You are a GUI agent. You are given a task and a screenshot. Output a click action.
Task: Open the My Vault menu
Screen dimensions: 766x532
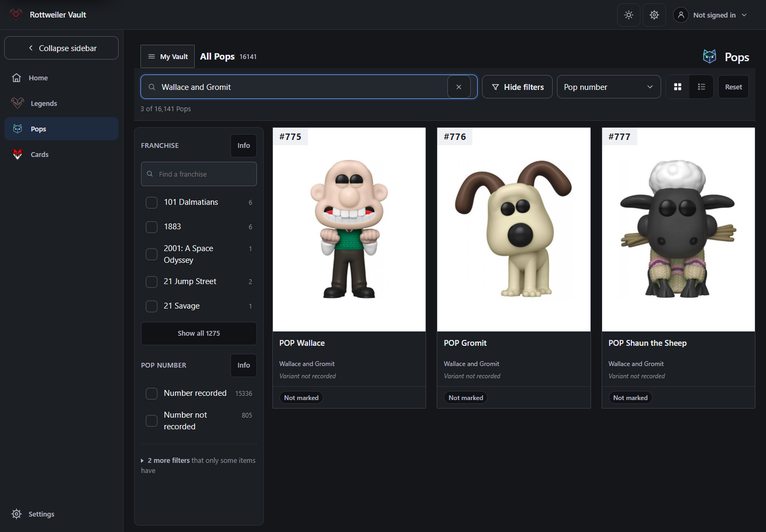coord(168,56)
